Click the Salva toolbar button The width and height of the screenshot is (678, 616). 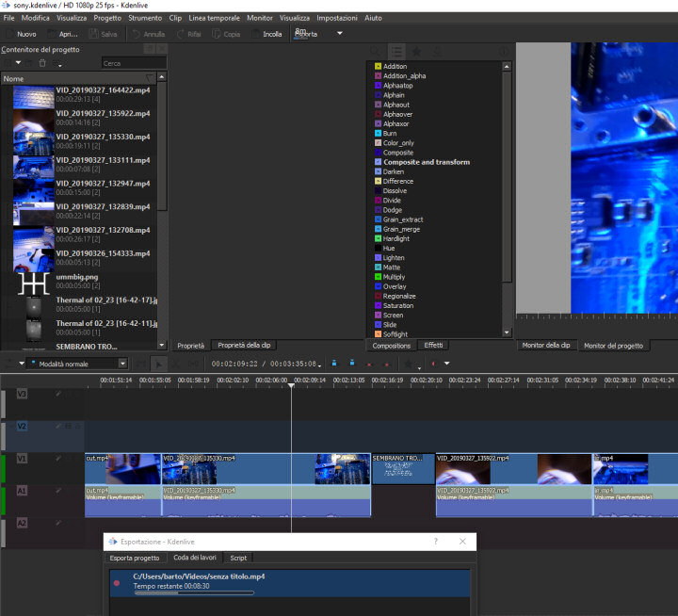(104, 34)
